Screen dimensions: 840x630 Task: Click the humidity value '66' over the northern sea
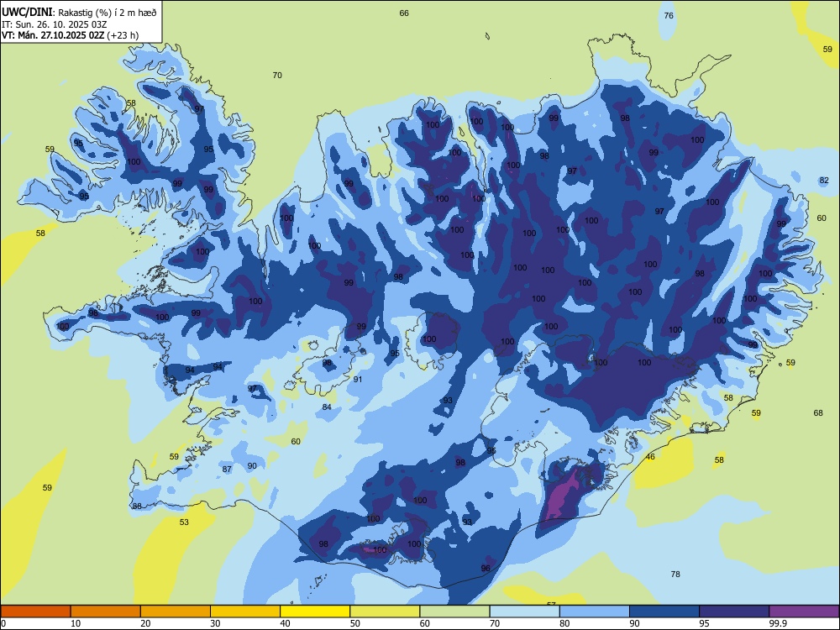click(x=404, y=13)
